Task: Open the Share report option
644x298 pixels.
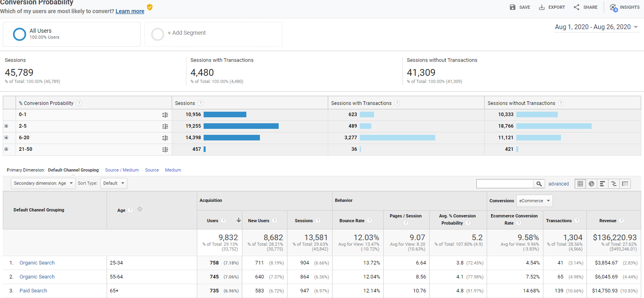Action: pyautogui.click(x=577, y=7)
